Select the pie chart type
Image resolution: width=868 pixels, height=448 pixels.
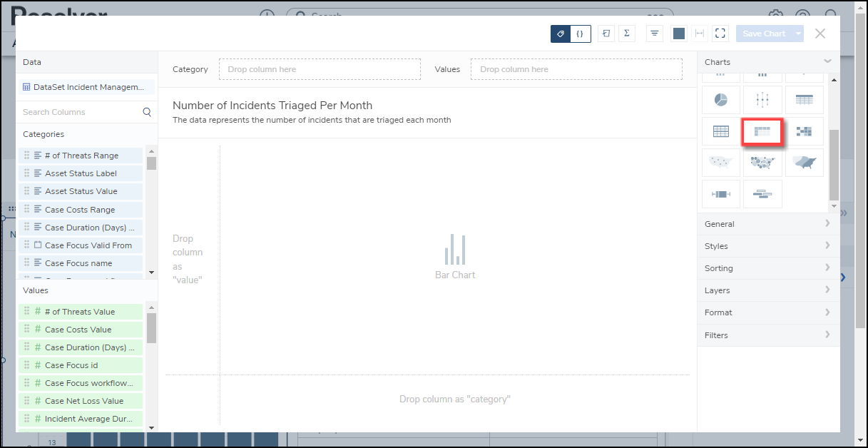click(x=721, y=100)
